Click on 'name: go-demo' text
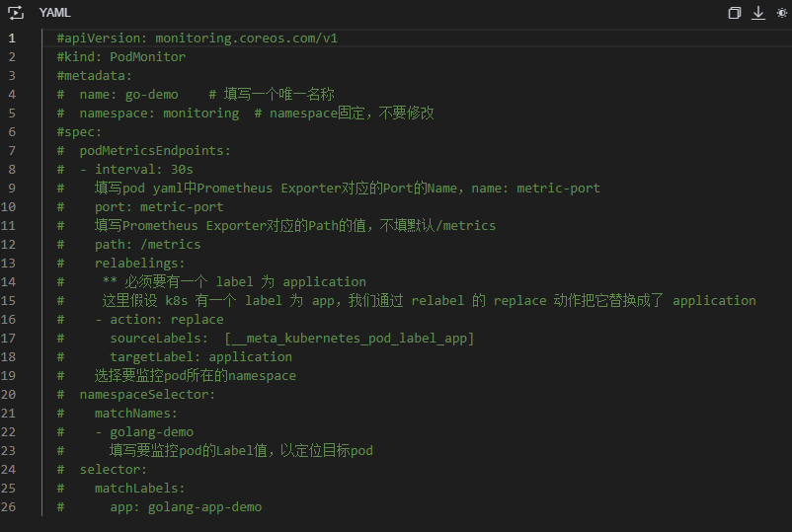The height and width of the screenshot is (532, 792). coord(128,95)
